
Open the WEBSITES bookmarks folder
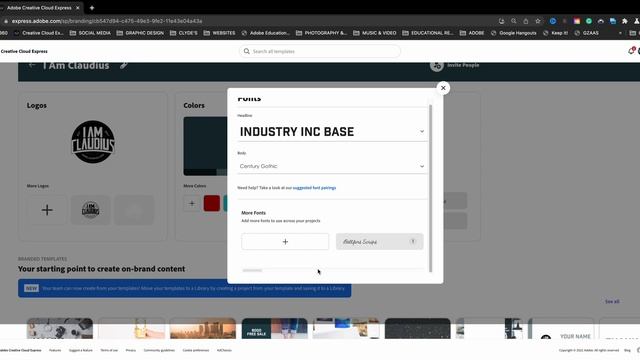coord(219,33)
